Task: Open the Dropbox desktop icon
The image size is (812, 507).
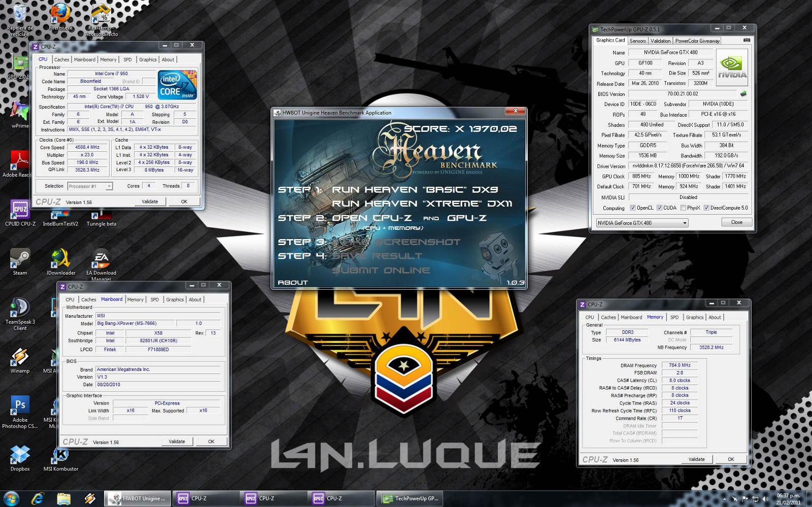Action: click(20, 458)
